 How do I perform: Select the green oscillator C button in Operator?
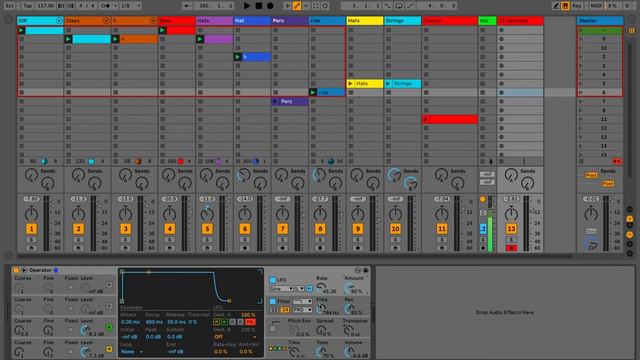(109, 327)
